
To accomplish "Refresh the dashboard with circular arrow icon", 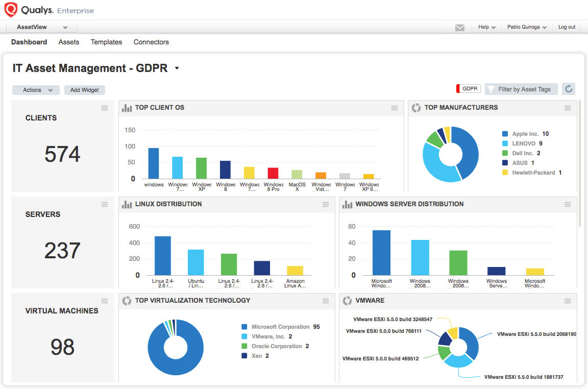I will coord(569,89).
